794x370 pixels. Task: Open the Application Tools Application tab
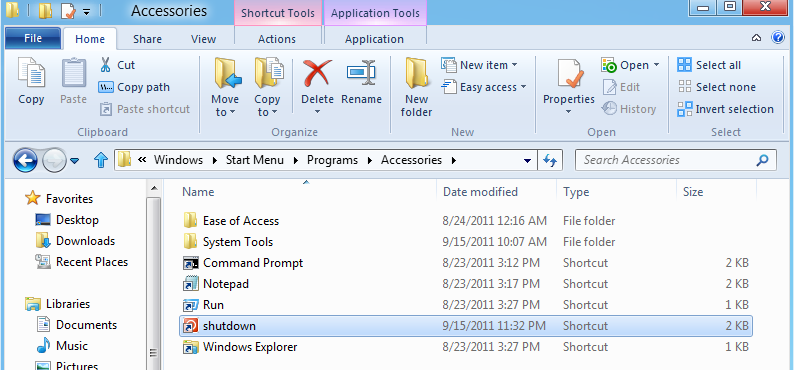pos(374,39)
